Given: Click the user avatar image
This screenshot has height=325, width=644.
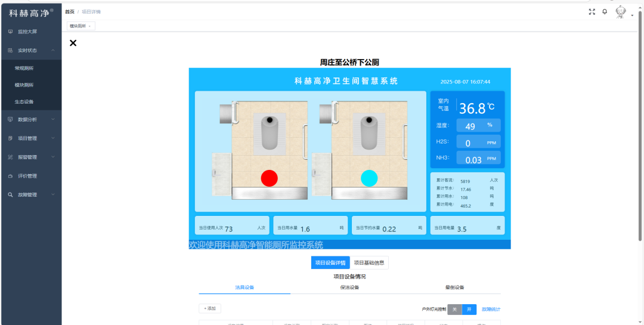Looking at the screenshot, I should coord(620,12).
